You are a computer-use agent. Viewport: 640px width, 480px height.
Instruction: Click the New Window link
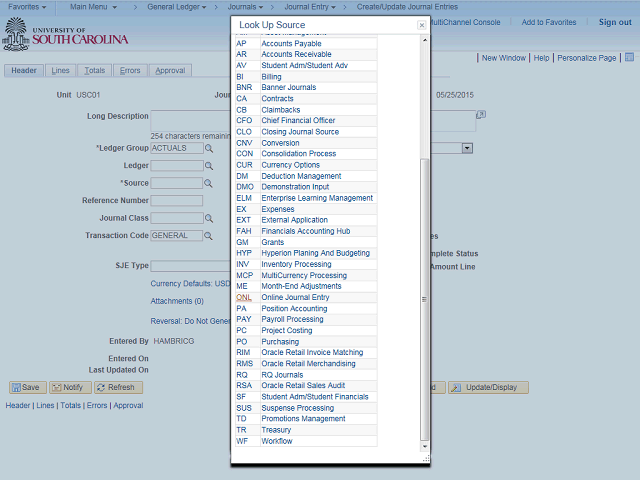click(x=504, y=58)
